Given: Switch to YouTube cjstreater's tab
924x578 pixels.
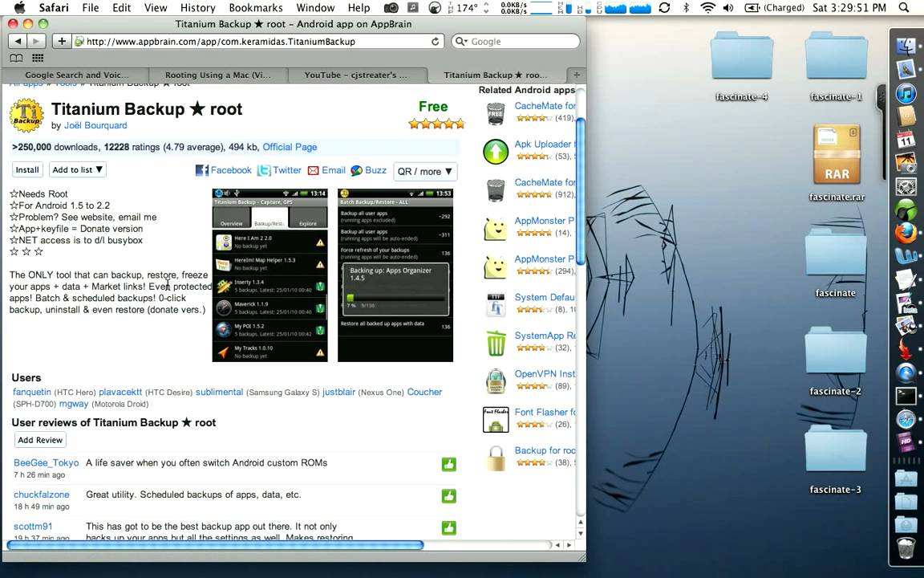Looking at the screenshot, I should point(356,75).
